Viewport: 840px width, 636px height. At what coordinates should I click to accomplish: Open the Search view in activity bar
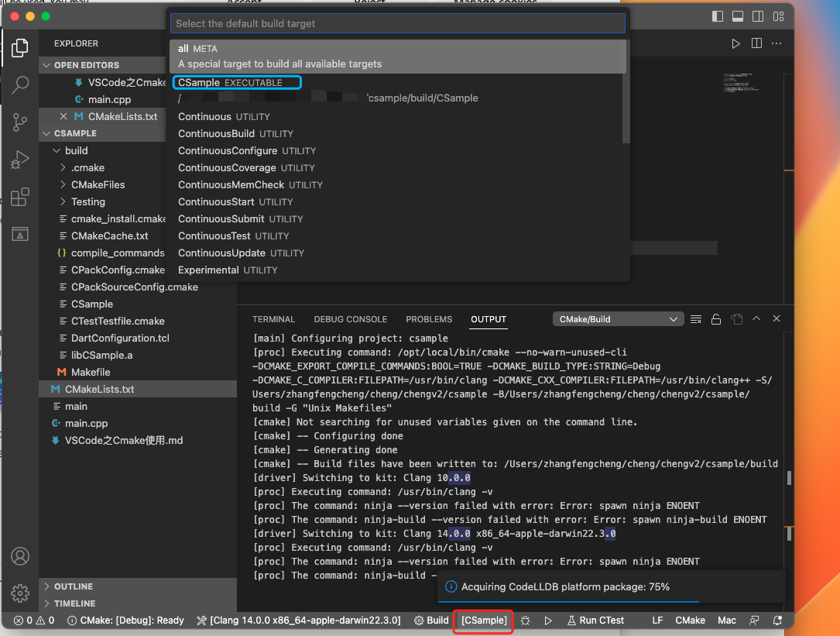[x=20, y=84]
